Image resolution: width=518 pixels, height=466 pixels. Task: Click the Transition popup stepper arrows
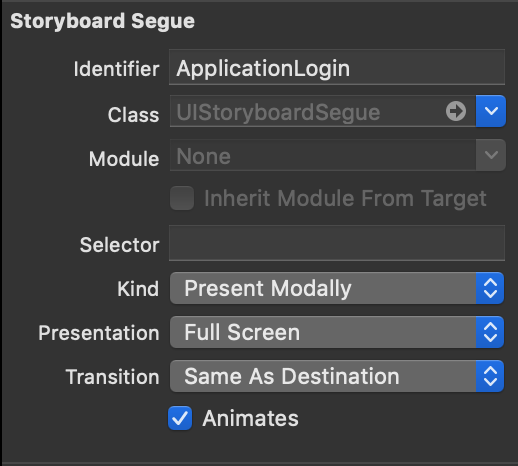pos(490,376)
